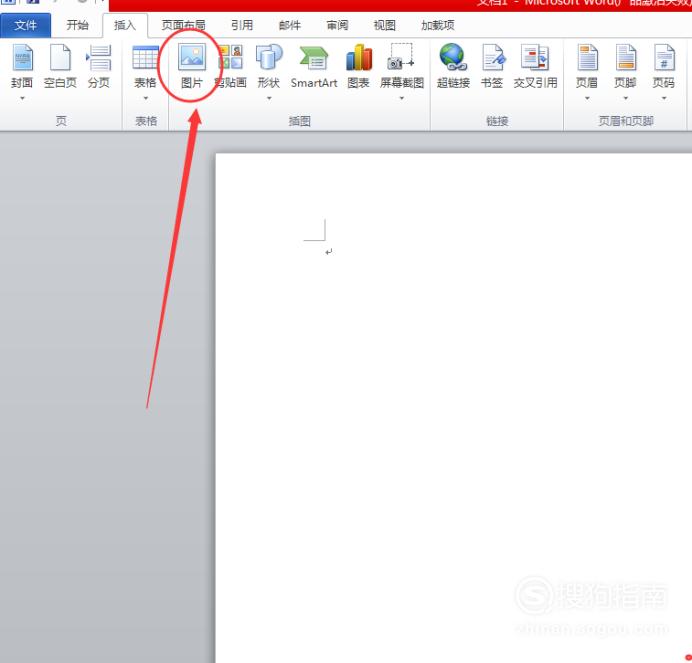Add a 书签 bookmark
The height and width of the screenshot is (663, 692).
click(492, 66)
